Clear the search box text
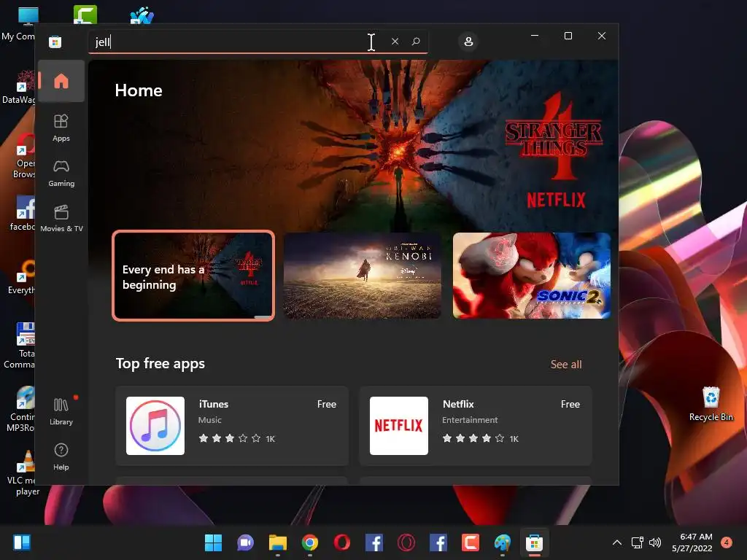This screenshot has width=747, height=560. 395,42
